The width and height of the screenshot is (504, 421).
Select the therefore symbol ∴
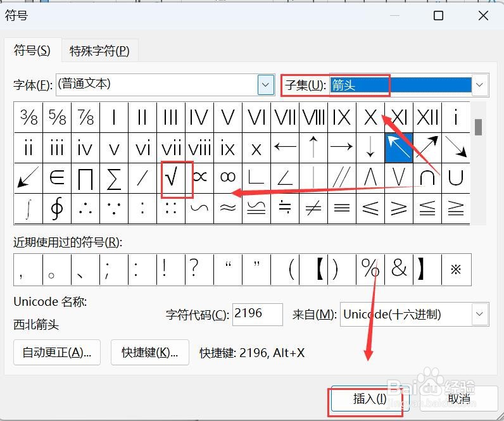(85, 208)
